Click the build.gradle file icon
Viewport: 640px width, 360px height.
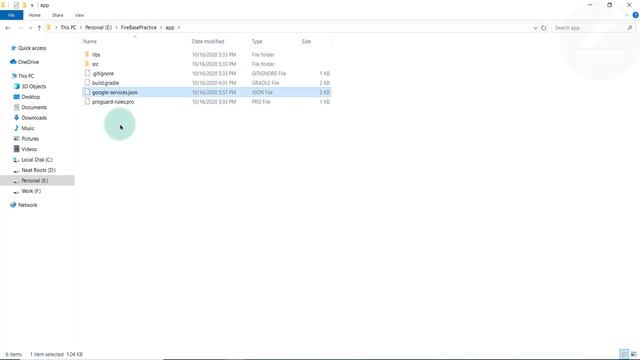[x=87, y=82]
